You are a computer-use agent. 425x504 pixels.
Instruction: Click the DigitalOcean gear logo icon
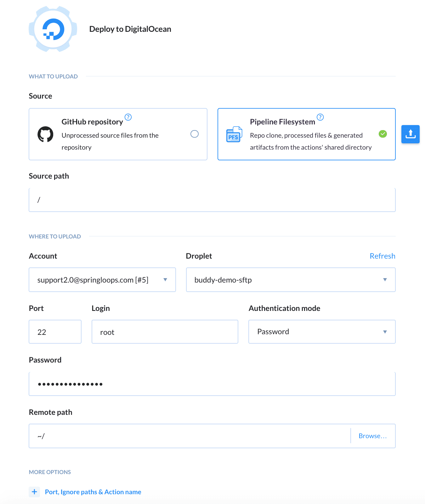click(53, 29)
